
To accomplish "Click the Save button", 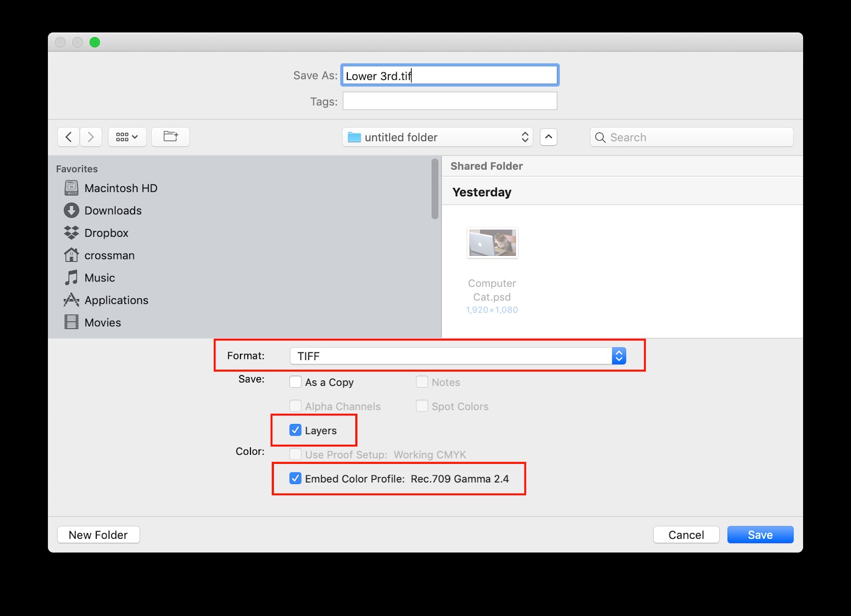I will (760, 535).
